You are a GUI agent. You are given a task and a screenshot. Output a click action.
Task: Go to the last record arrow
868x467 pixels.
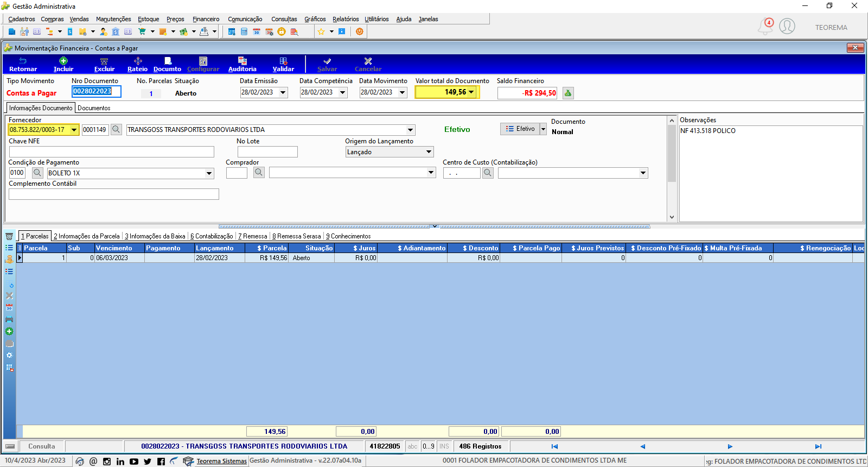[x=818, y=446]
